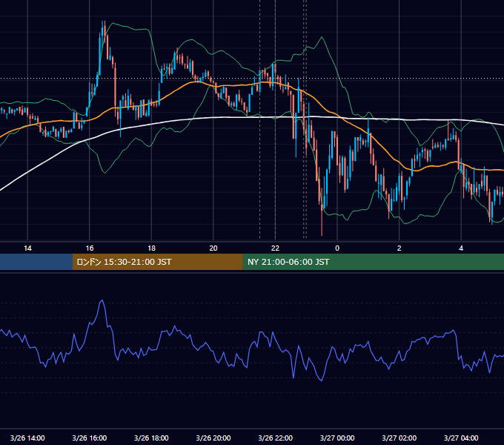Click the 0 hour label on price chart axis
The image size is (504, 445).
[337, 248]
